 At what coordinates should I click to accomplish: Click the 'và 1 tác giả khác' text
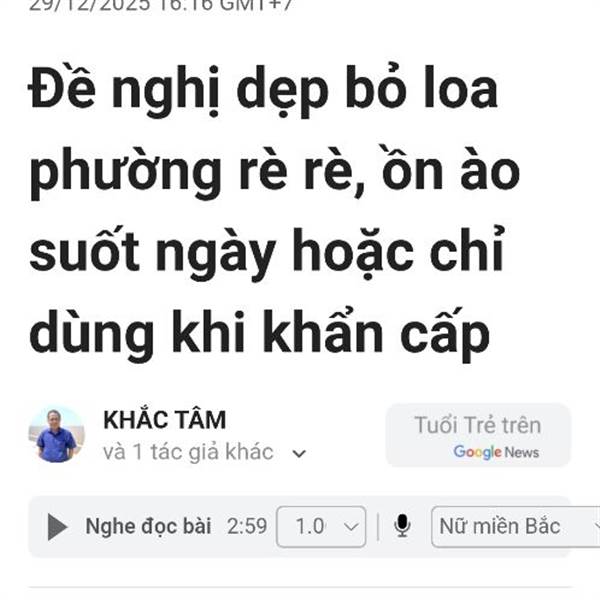188,452
